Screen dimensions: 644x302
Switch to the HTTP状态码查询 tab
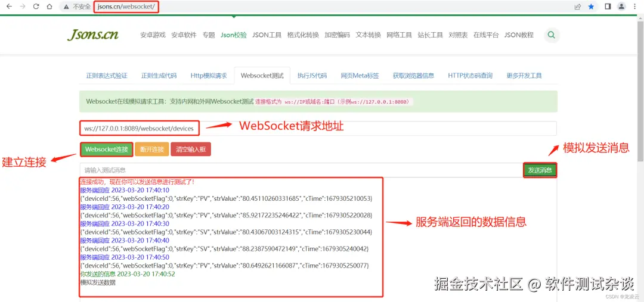coord(470,76)
